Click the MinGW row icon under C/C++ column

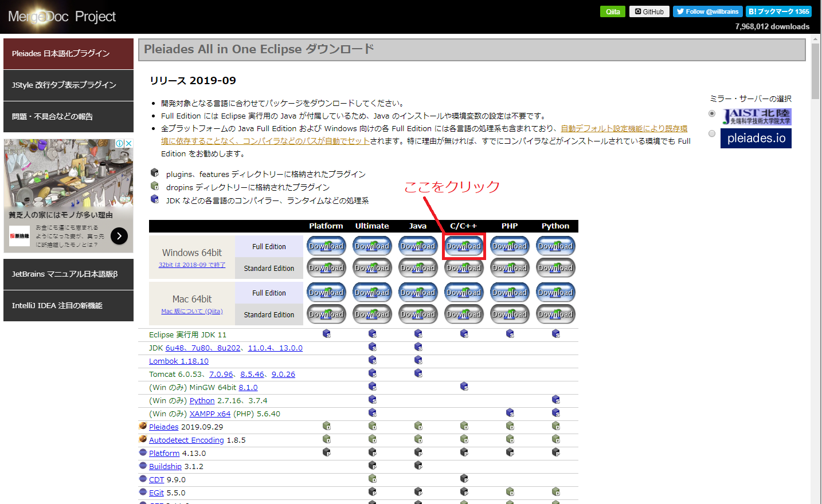click(464, 387)
